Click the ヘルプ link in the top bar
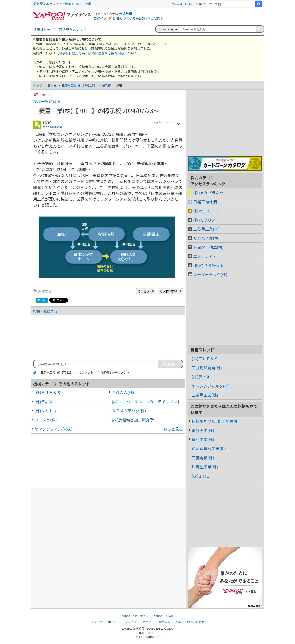 (x=200, y=4)
